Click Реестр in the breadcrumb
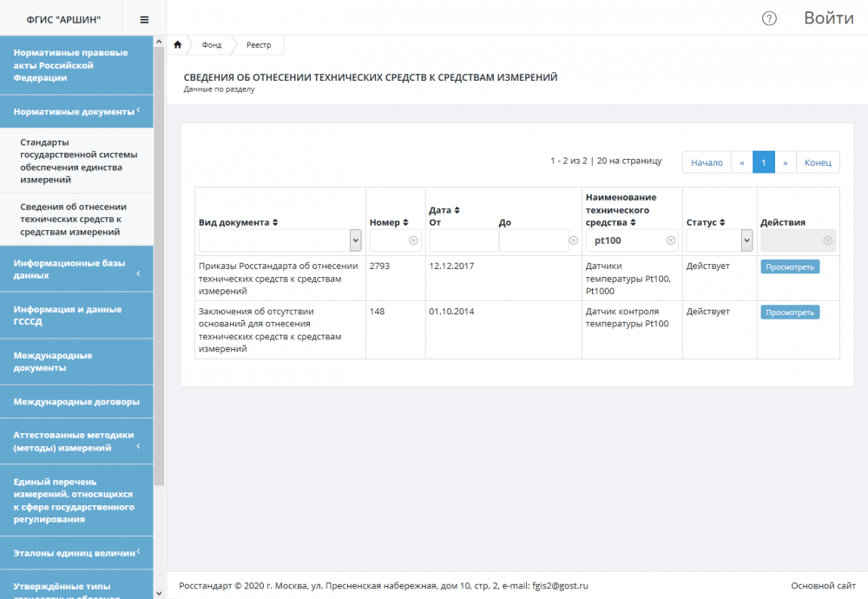This screenshot has height=599, width=868. click(259, 45)
